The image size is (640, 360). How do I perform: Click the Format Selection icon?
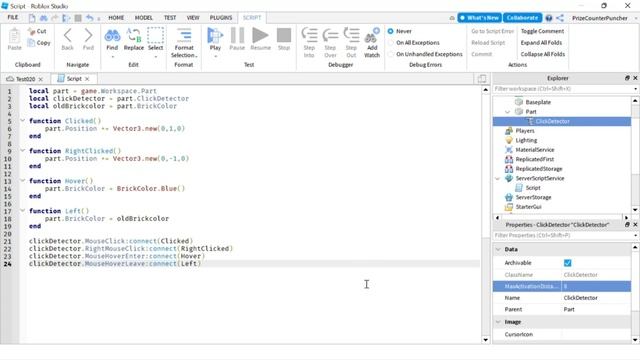coord(184,36)
